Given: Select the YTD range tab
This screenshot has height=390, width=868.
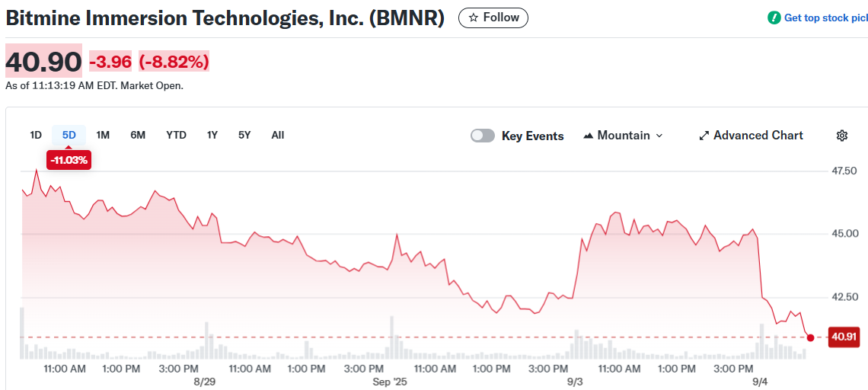Looking at the screenshot, I should point(176,135).
